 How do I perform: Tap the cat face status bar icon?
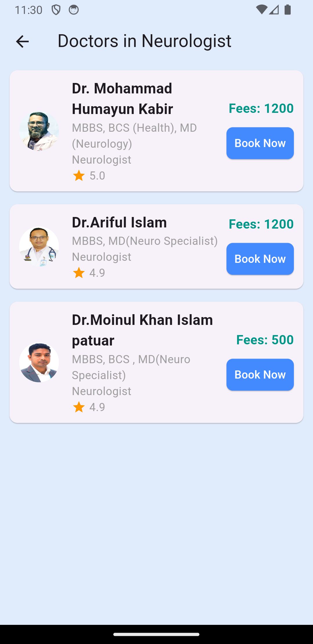74,10
